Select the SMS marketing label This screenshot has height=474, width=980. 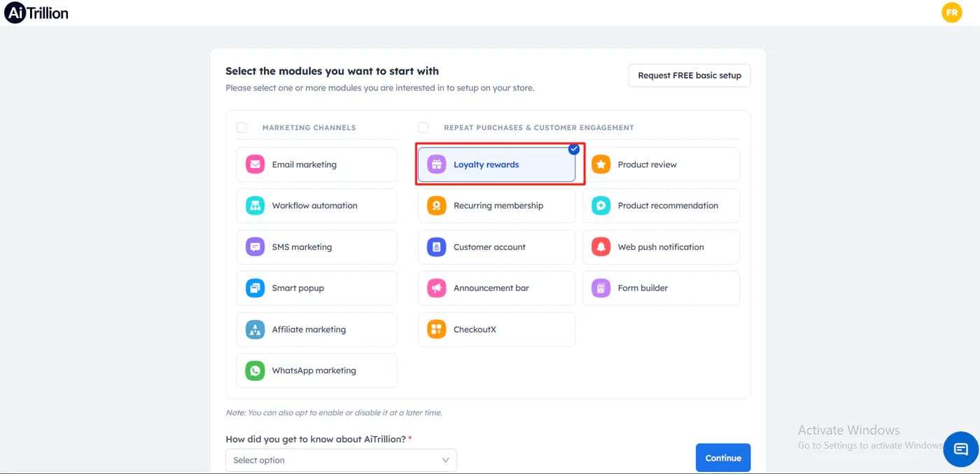pos(302,247)
